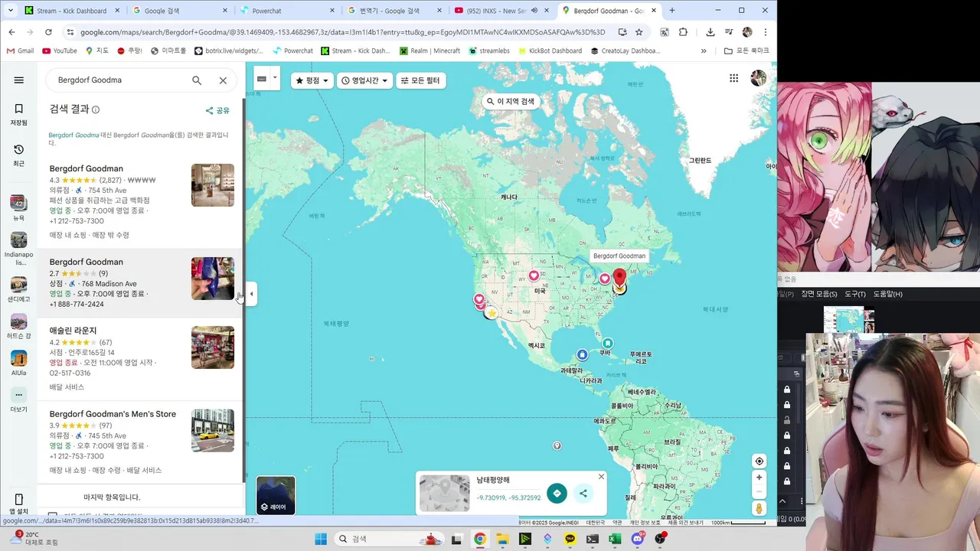
Task: Open the 최근 recent history sidebar item
Action: coord(19,155)
